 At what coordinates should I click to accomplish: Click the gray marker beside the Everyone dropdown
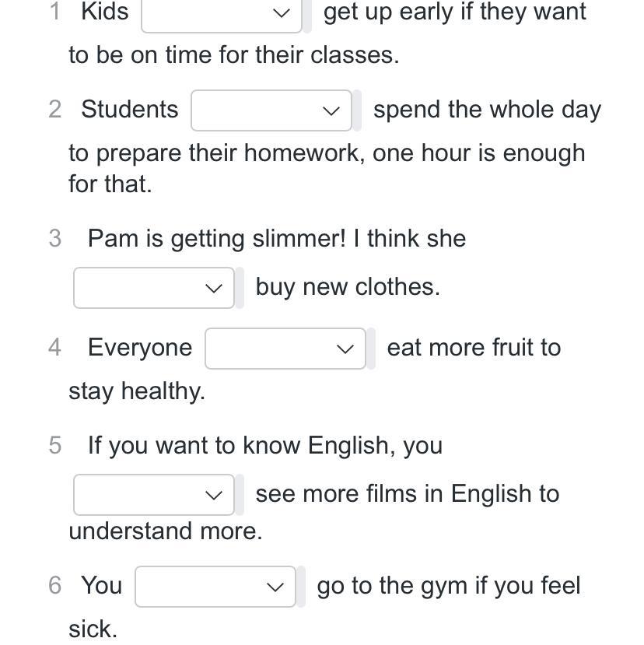tap(371, 349)
